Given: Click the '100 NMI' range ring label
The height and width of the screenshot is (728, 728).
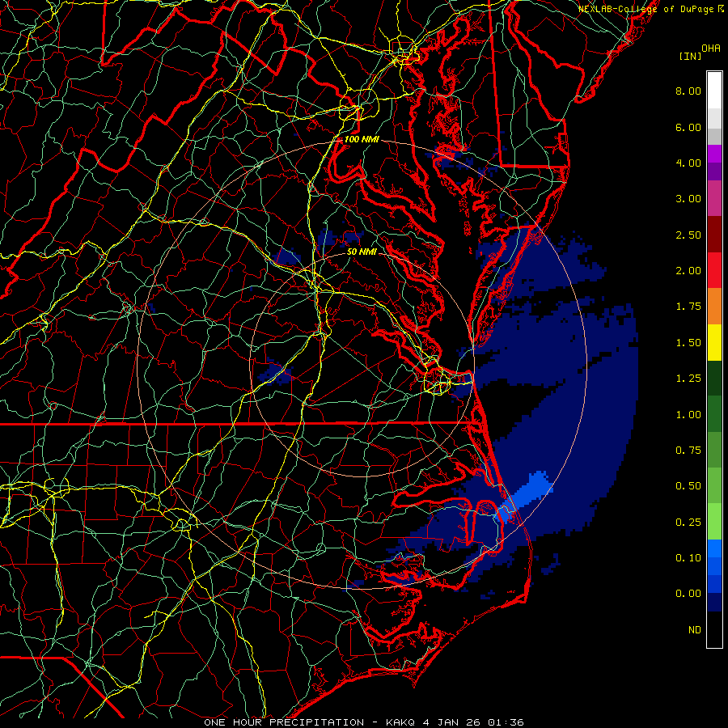Looking at the screenshot, I should point(362,139).
